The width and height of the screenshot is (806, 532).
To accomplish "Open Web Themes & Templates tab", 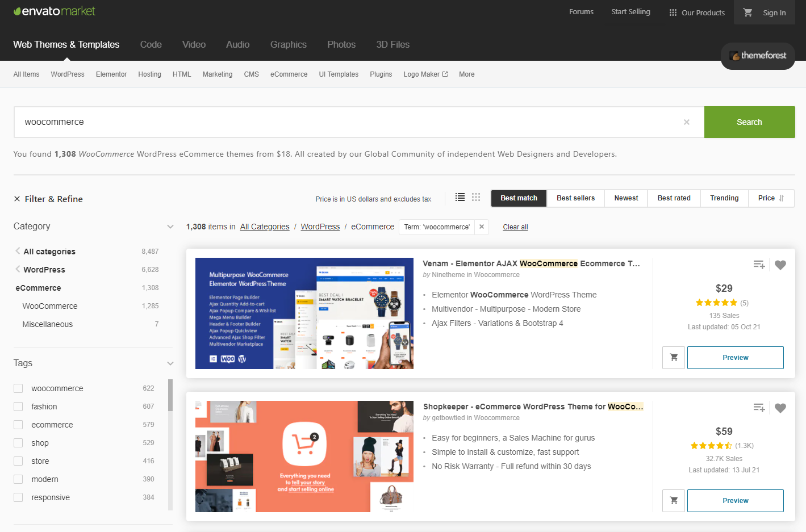I will (66, 44).
